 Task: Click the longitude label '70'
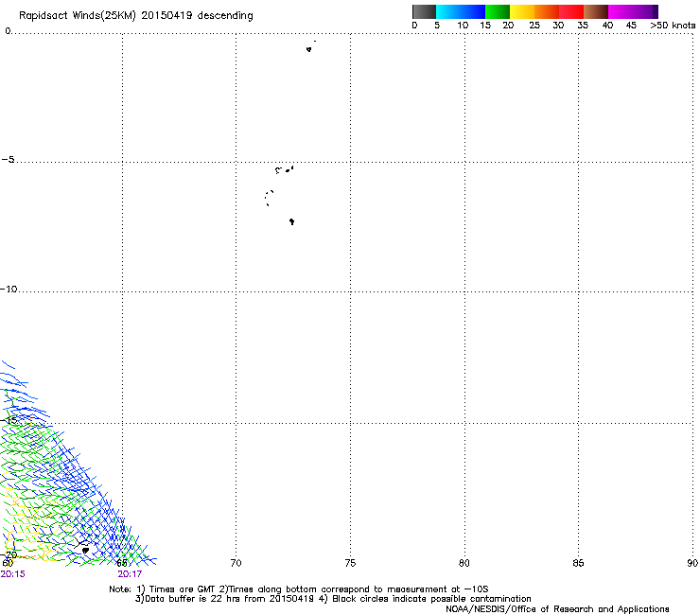[x=236, y=563]
